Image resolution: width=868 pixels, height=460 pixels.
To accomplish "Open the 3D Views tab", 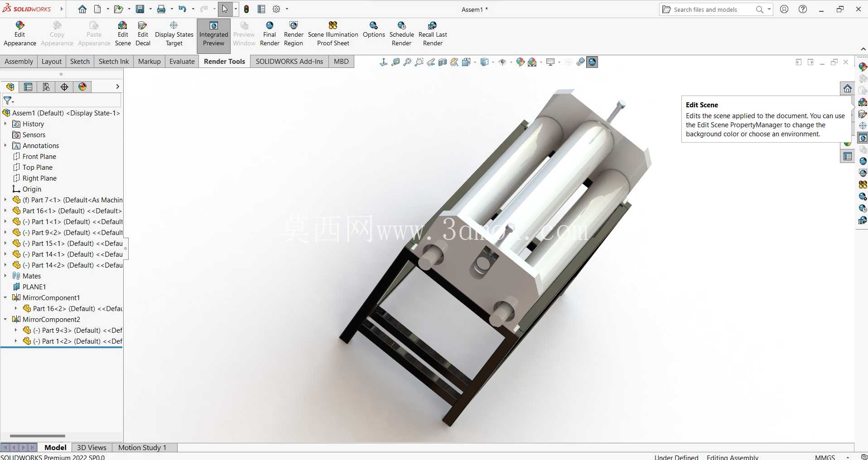I will (92, 447).
